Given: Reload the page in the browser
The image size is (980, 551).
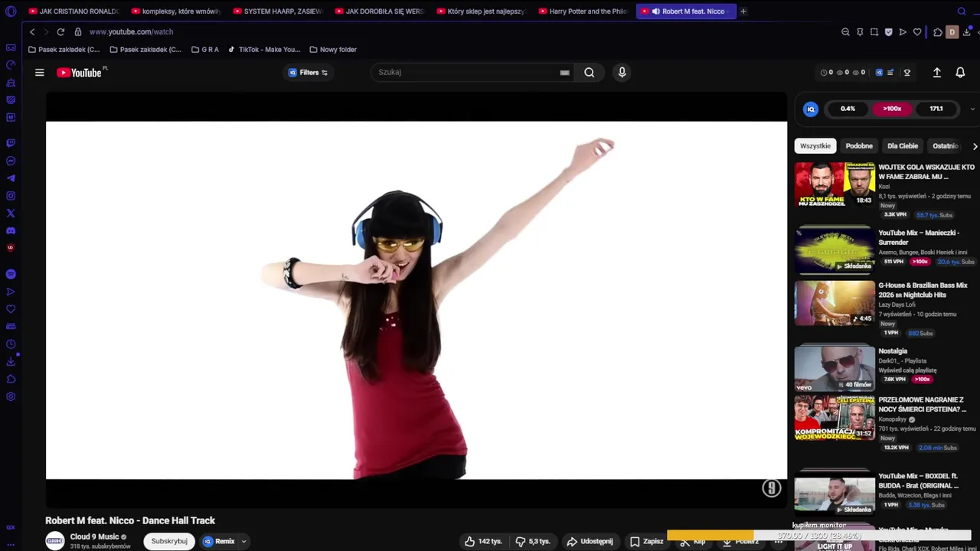Looking at the screenshot, I should pos(60,32).
